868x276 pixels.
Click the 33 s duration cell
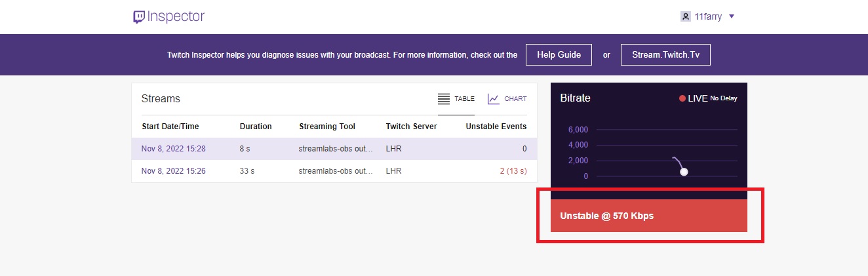[x=247, y=171]
